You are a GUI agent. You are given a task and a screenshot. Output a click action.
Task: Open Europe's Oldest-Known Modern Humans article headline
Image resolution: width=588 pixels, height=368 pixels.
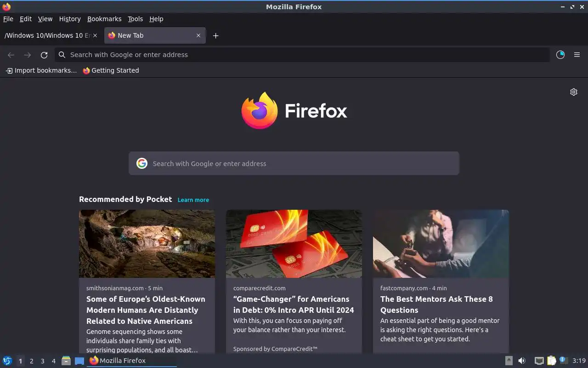(146, 310)
